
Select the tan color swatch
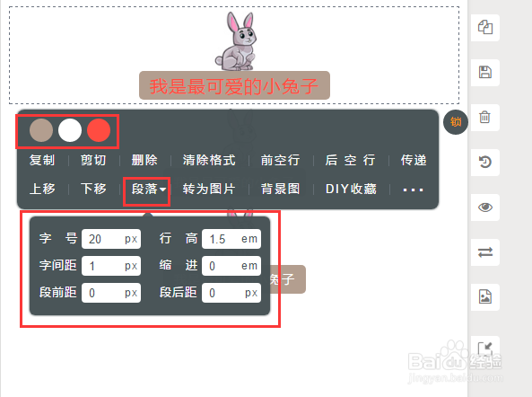point(41,130)
